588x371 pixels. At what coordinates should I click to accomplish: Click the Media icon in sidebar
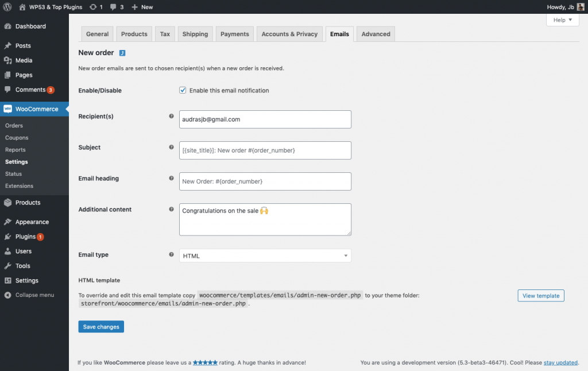7,60
